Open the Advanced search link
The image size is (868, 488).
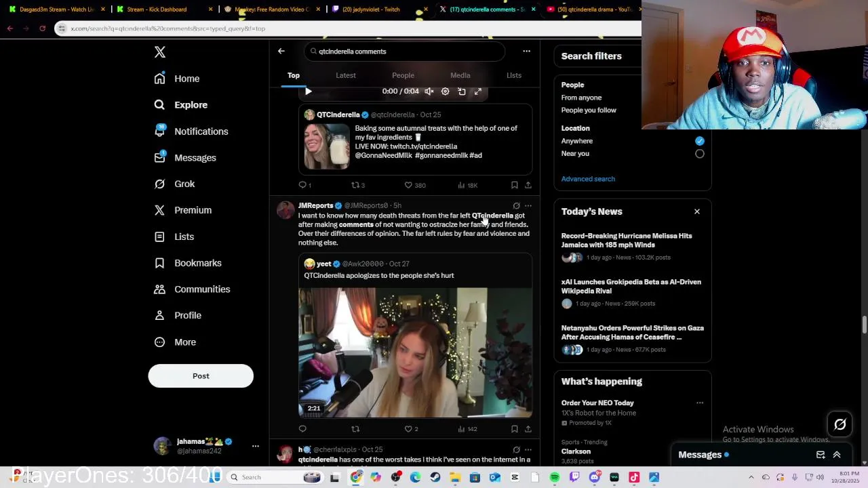[x=588, y=179]
